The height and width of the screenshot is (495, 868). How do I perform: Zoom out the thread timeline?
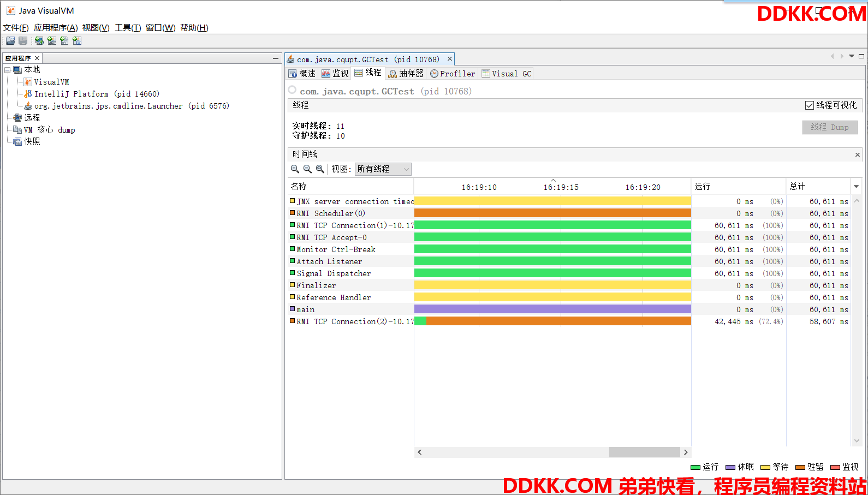[307, 169]
